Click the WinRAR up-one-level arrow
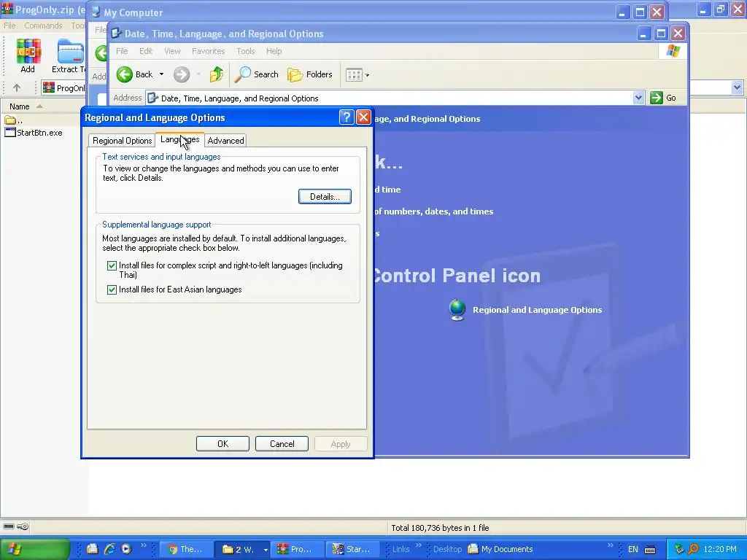 [17, 87]
